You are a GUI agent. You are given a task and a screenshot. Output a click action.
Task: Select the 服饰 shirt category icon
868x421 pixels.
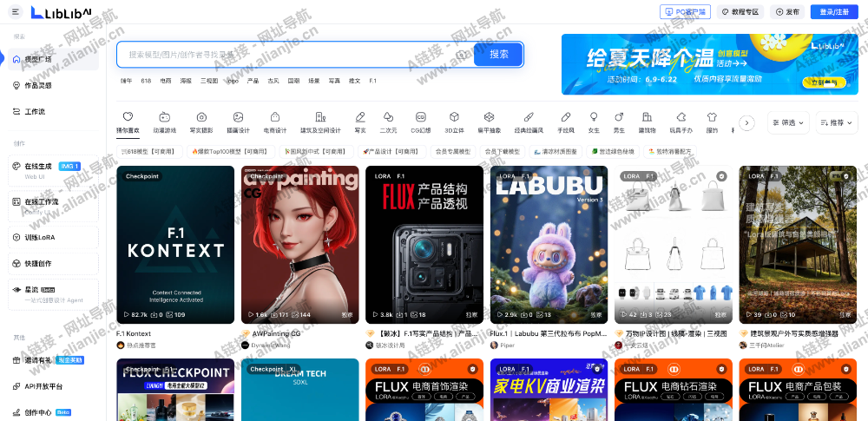(712, 122)
